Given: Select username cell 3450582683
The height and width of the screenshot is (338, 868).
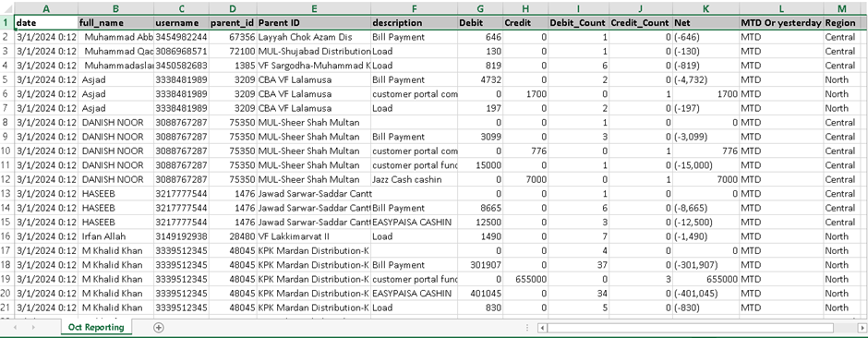Looking at the screenshot, I should 181,66.
